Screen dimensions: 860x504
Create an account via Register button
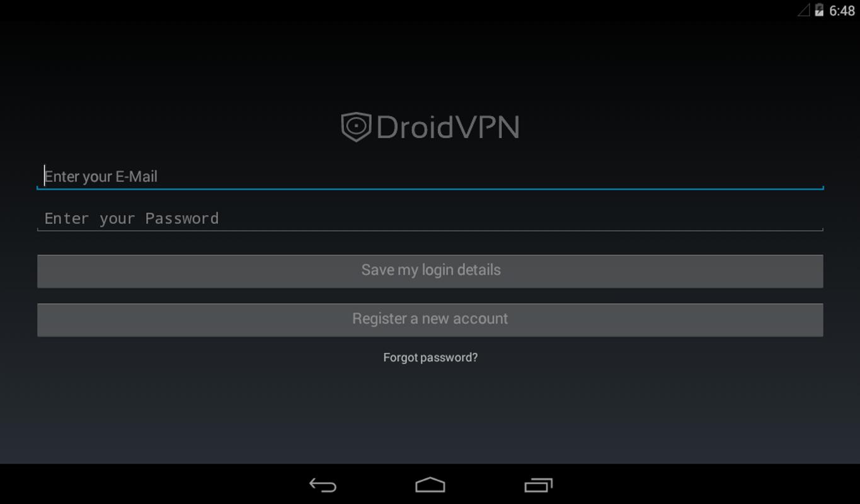pos(430,319)
